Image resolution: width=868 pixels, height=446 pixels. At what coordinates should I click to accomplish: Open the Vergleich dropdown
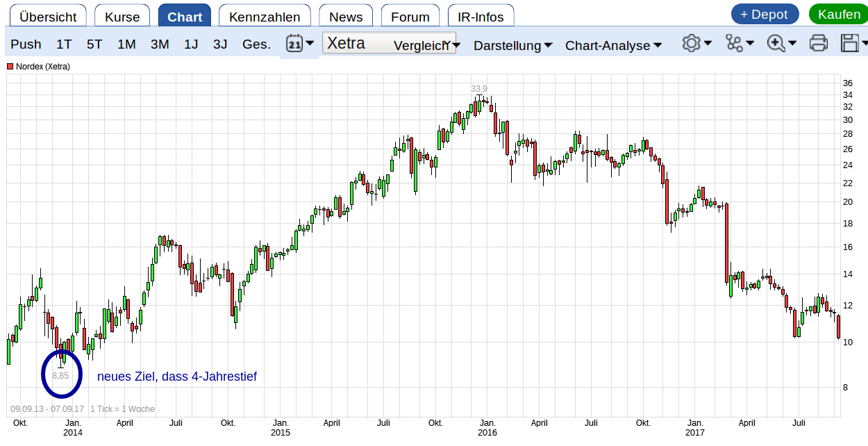coord(427,45)
